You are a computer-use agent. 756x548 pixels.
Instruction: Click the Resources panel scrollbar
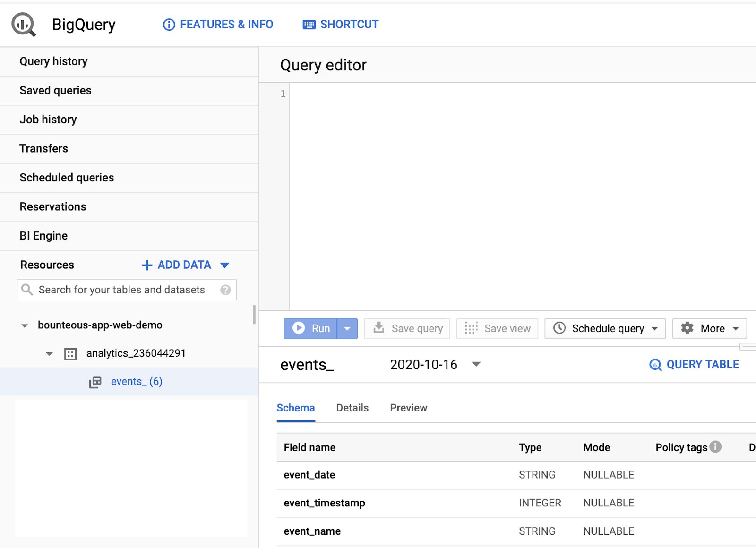254,314
